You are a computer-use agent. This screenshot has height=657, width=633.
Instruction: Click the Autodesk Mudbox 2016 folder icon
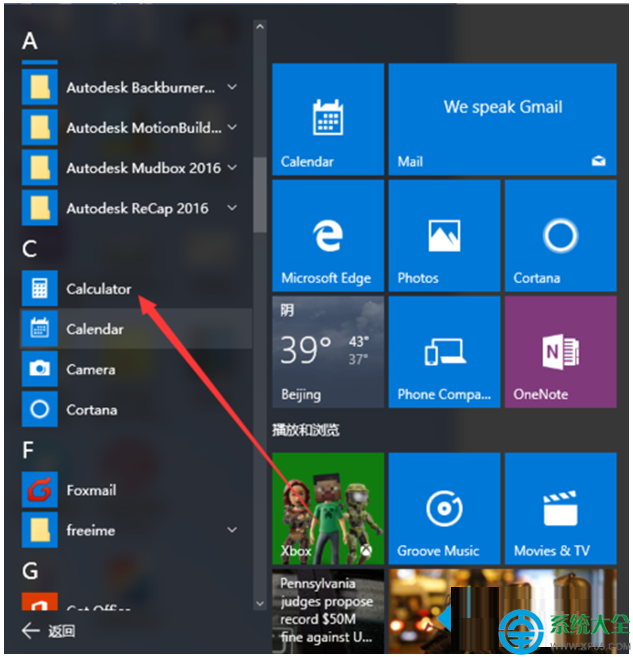[39, 168]
